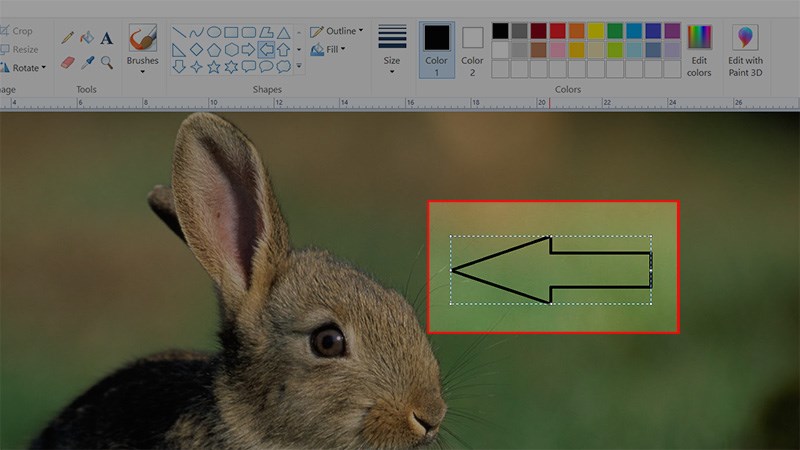Activate Color 2 background selector
Image resolution: width=800 pixels, height=450 pixels.
(472, 50)
